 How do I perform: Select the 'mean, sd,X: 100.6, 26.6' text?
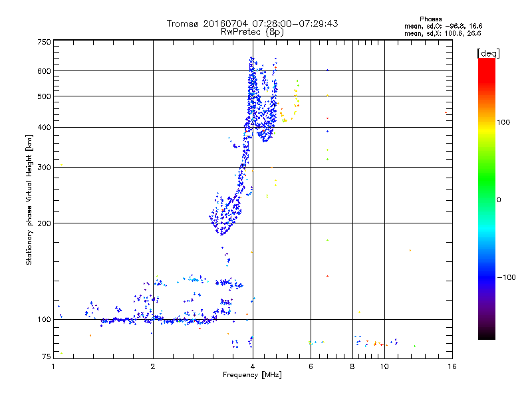click(442, 33)
